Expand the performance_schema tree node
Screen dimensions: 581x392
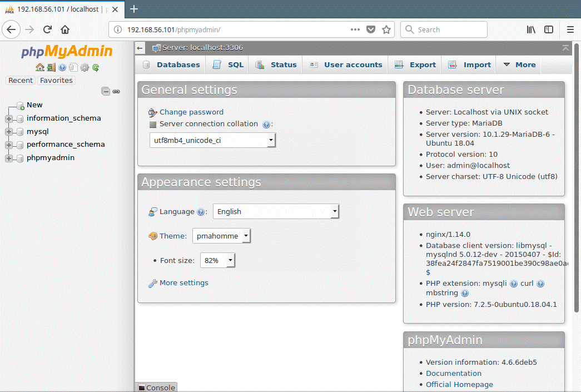(x=9, y=145)
